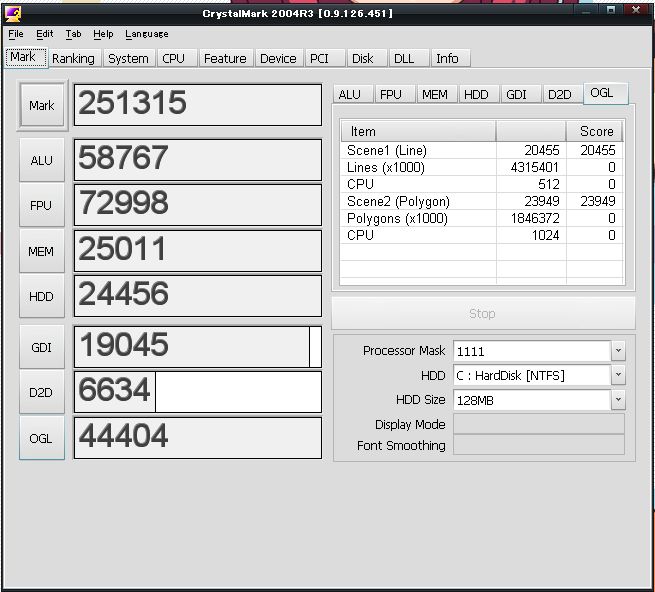Switch to the Ranking tab
This screenshot has width=655, height=592.
(74, 58)
